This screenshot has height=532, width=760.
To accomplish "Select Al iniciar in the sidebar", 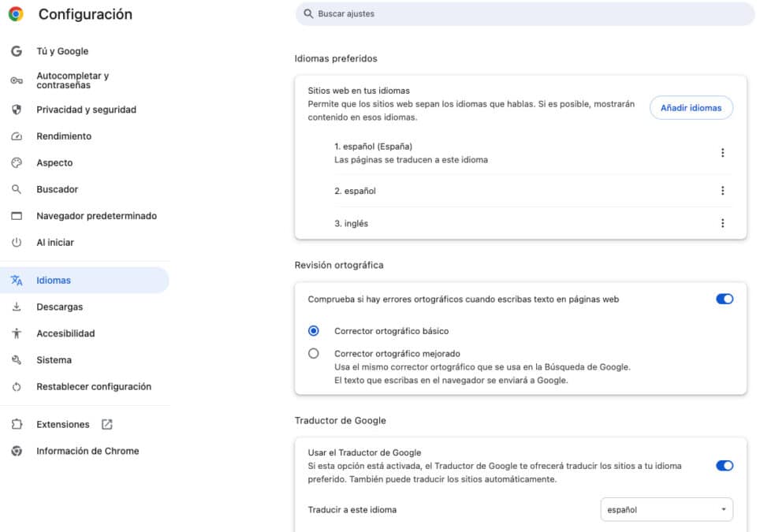I will click(55, 242).
